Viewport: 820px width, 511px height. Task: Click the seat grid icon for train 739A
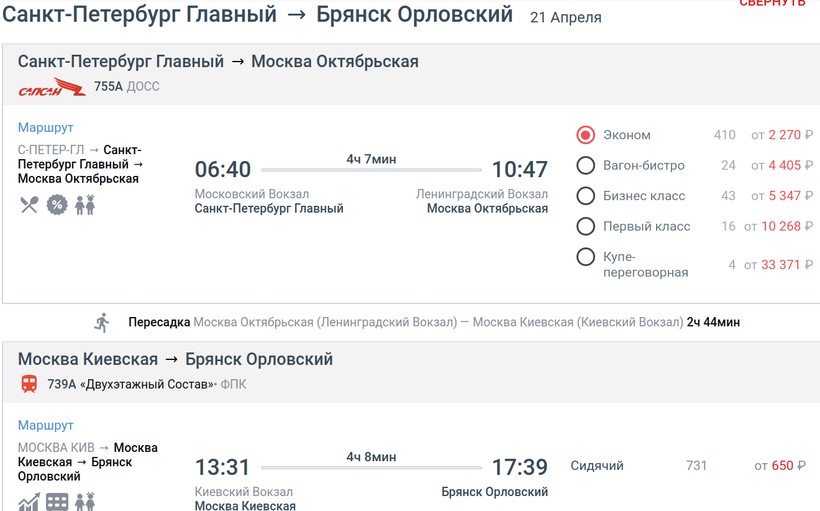click(x=57, y=502)
